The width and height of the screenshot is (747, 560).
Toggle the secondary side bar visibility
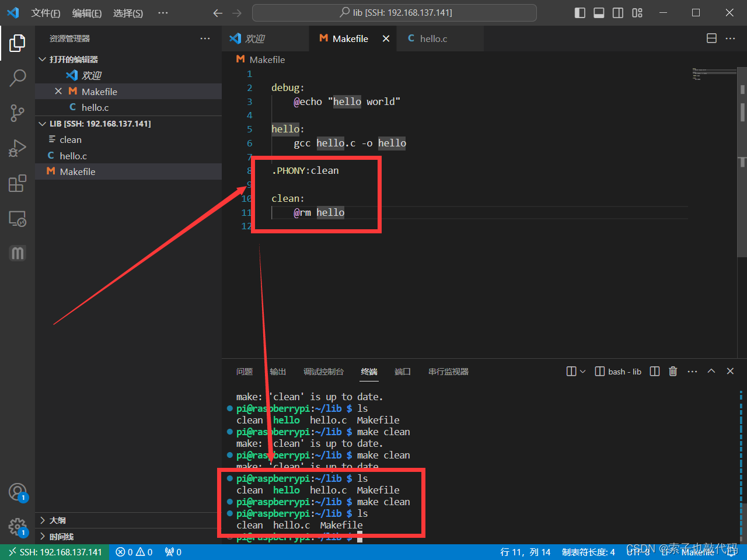[x=618, y=13]
